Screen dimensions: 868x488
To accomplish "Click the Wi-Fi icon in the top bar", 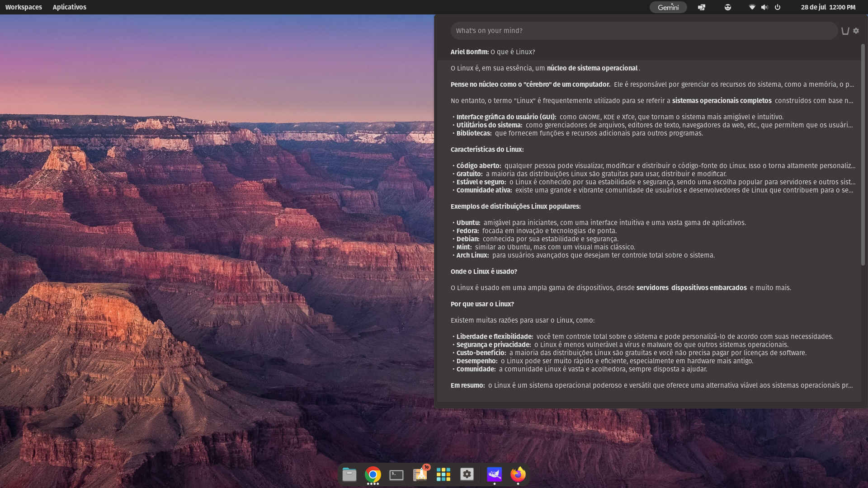I will [x=753, y=7].
